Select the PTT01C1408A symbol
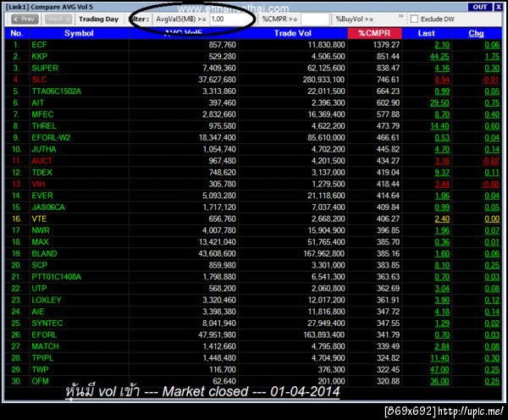Screen dimensions: 508x420 coord(57,277)
